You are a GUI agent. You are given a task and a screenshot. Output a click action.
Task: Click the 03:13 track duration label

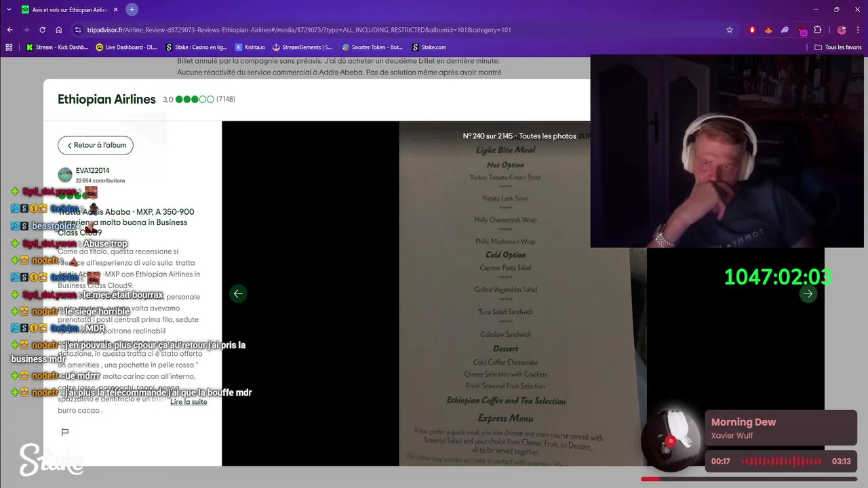coord(841,462)
